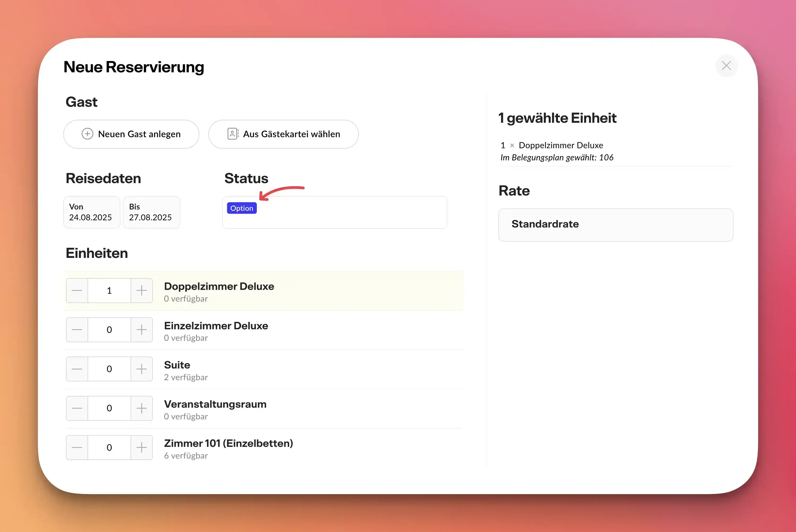This screenshot has height=532, width=796.
Task: Click minus icon in Suite row
Action: tap(77, 369)
